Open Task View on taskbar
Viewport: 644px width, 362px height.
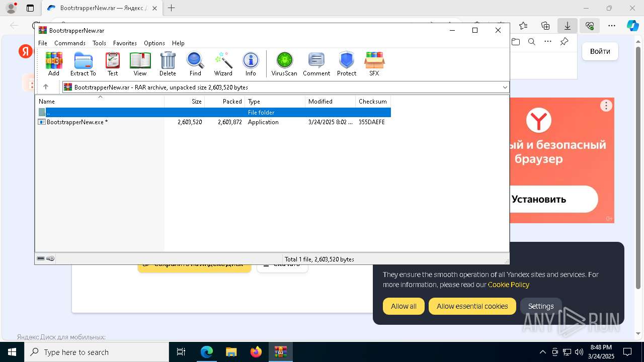tap(181, 352)
